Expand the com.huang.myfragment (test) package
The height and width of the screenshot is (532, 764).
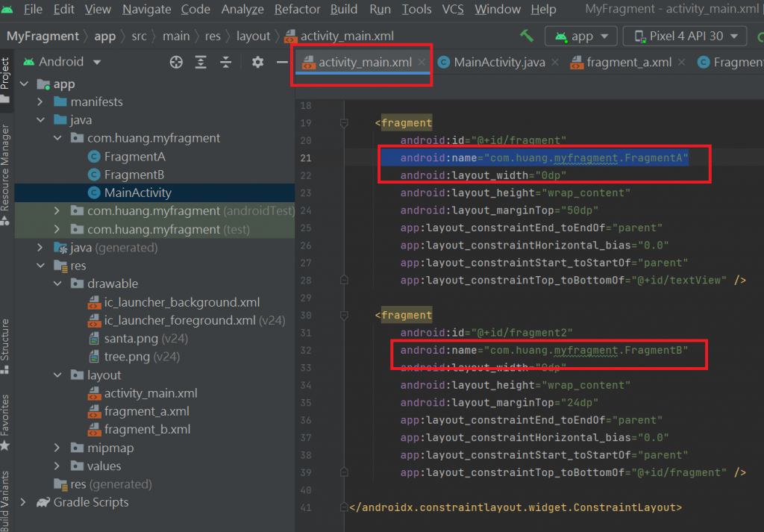(57, 230)
